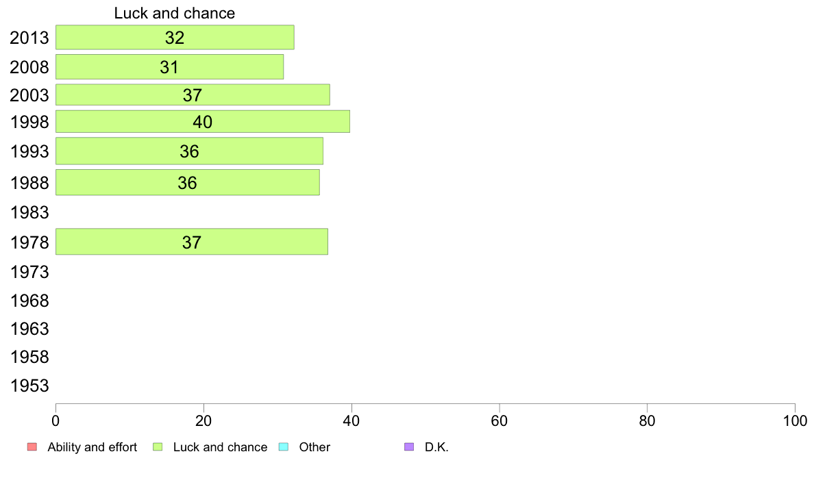Image resolution: width=814 pixels, height=504 pixels.
Task: Select the 2013 bar showing 32
Action: [175, 38]
